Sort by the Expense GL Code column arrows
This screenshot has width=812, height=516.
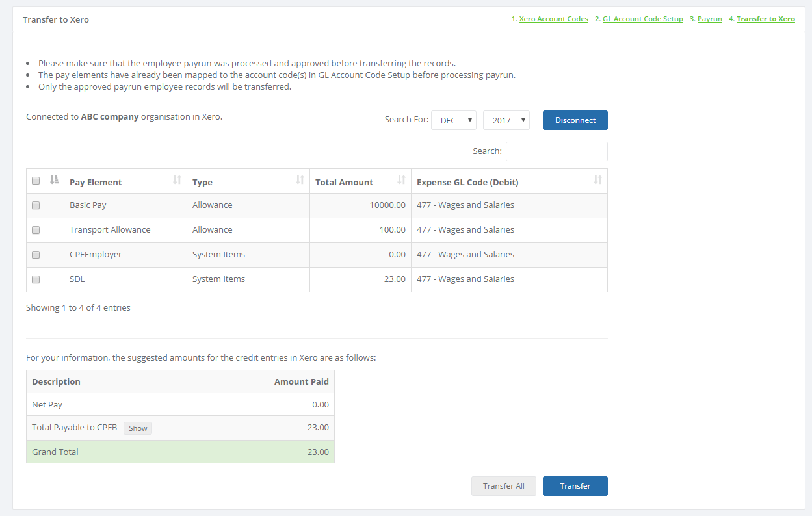(597, 180)
